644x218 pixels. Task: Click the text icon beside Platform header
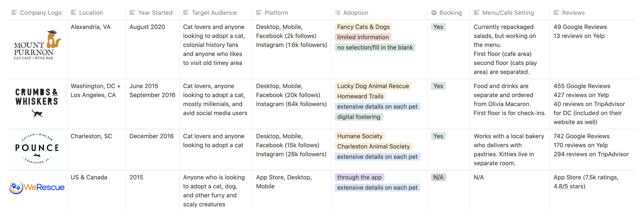pyautogui.click(x=259, y=13)
